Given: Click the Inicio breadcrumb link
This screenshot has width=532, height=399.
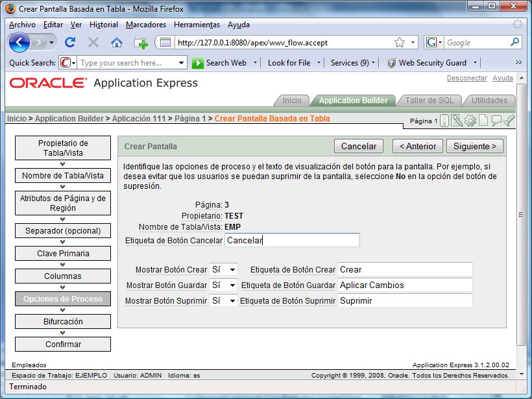Looking at the screenshot, I should pos(17,119).
